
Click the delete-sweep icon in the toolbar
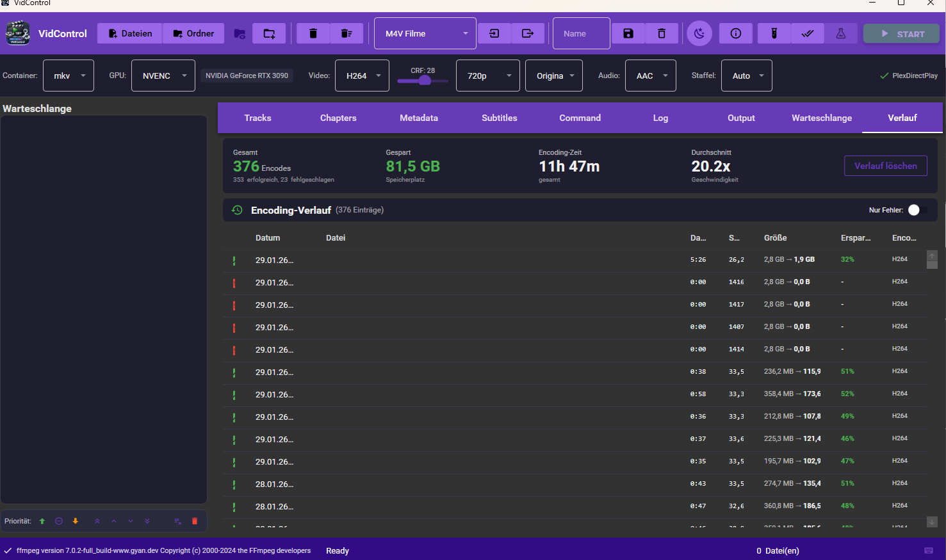pos(347,33)
